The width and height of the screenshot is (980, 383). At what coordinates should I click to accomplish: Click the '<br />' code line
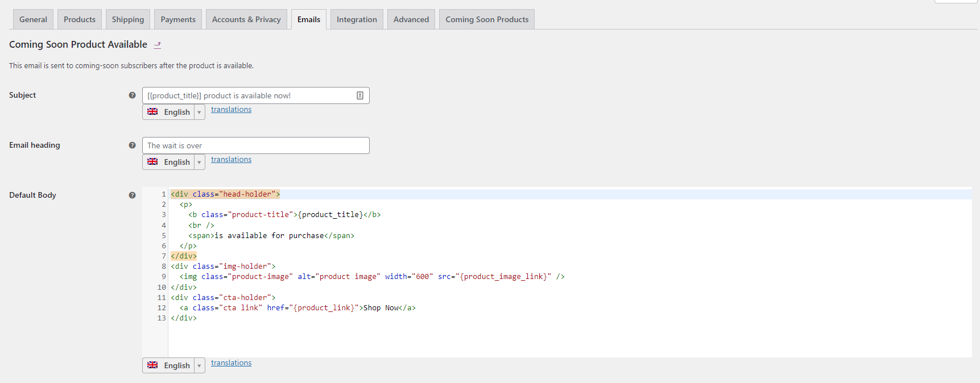(201, 226)
